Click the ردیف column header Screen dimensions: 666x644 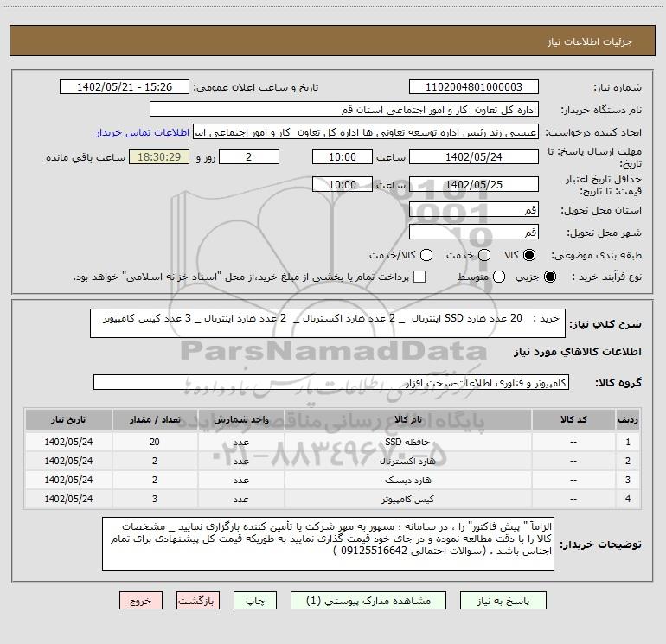point(628,419)
